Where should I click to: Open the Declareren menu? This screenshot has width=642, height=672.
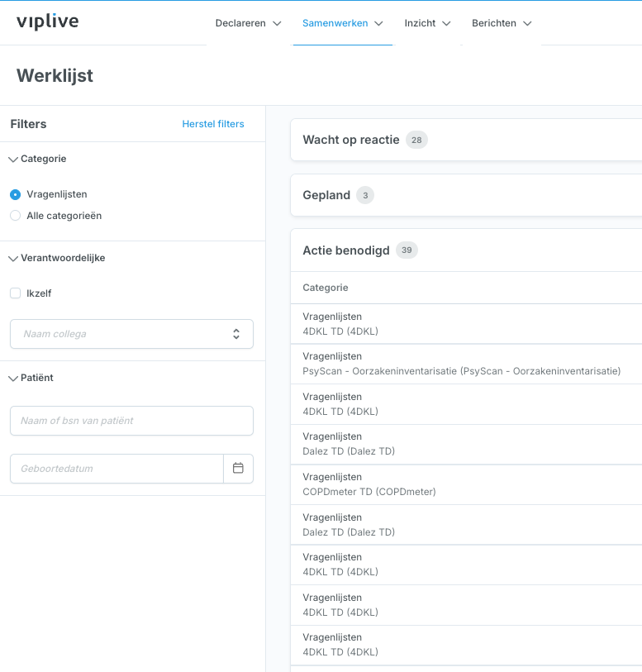coord(249,23)
